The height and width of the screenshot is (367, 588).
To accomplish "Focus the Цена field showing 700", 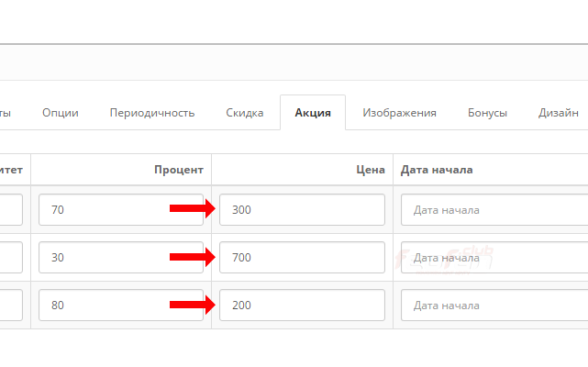I will (x=302, y=258).
